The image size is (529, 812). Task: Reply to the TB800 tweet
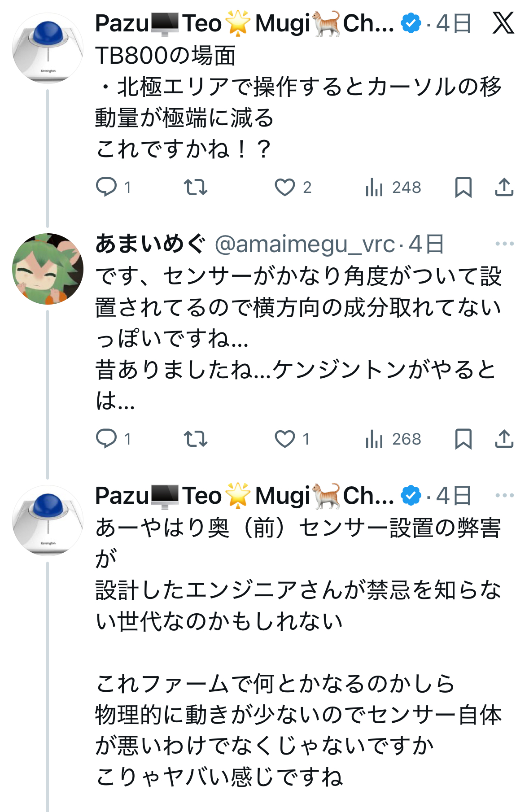coord(106,187)
